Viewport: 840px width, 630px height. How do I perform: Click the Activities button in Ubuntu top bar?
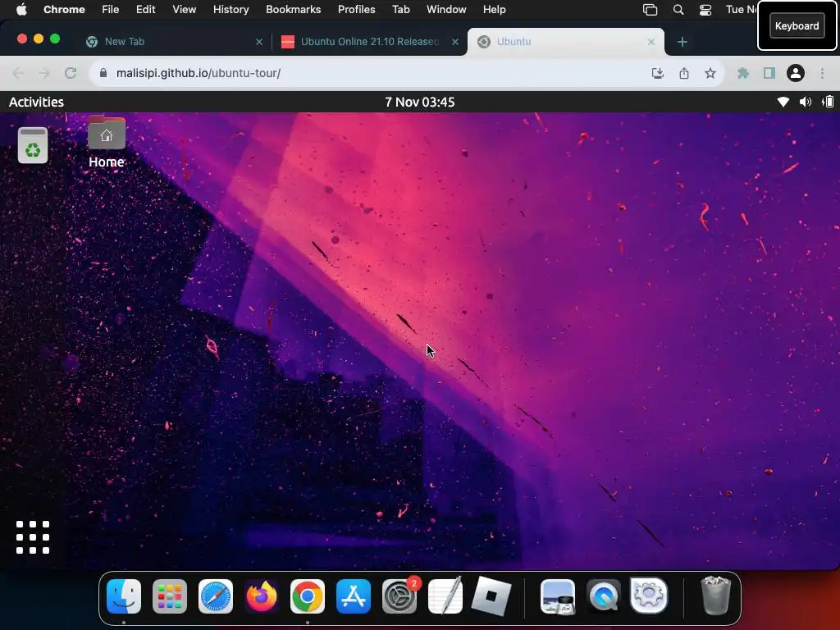point(36,102)
